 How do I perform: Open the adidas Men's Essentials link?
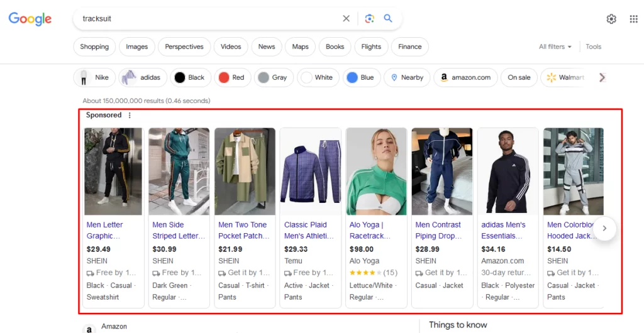pos(504,231)
